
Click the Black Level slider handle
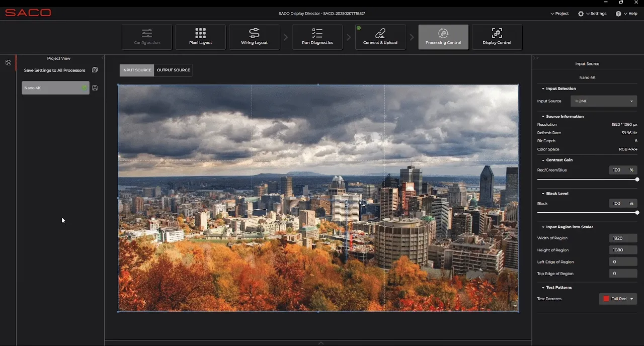click(x=637, y=213)
